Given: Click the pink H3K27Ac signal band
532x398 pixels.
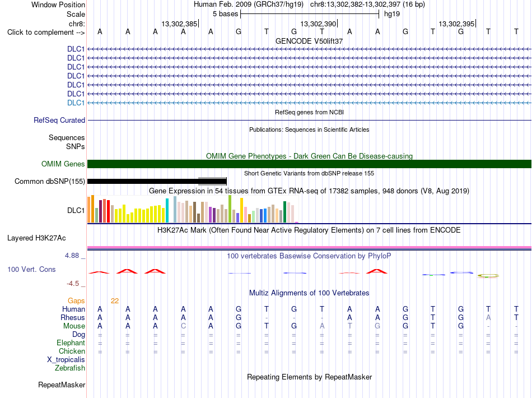Looking at the screenshot, I should pos(309,248).
